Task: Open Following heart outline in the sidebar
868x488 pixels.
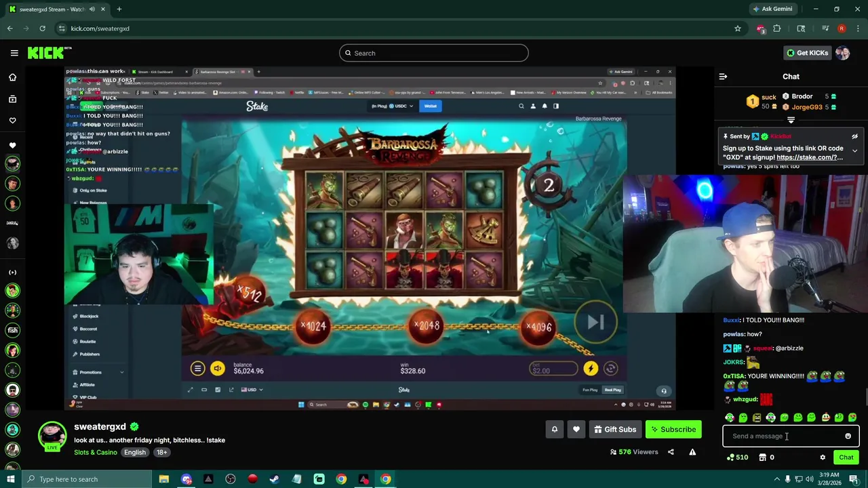Action: coord(12,121)
